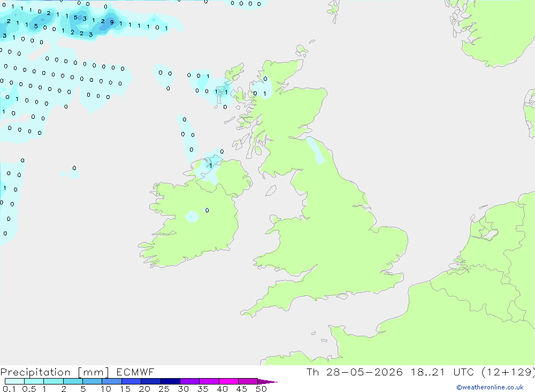Click legend scale label "10"

click(106, 389)
